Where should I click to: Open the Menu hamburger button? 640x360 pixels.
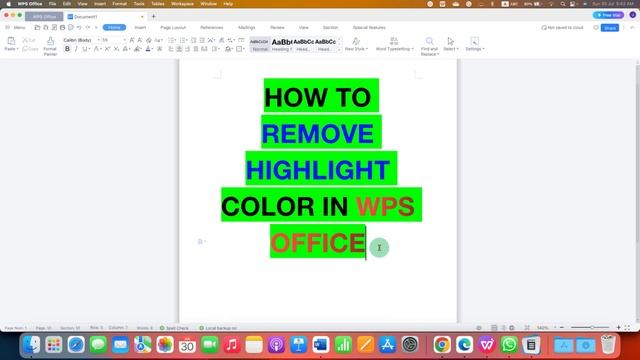(15, 27)
